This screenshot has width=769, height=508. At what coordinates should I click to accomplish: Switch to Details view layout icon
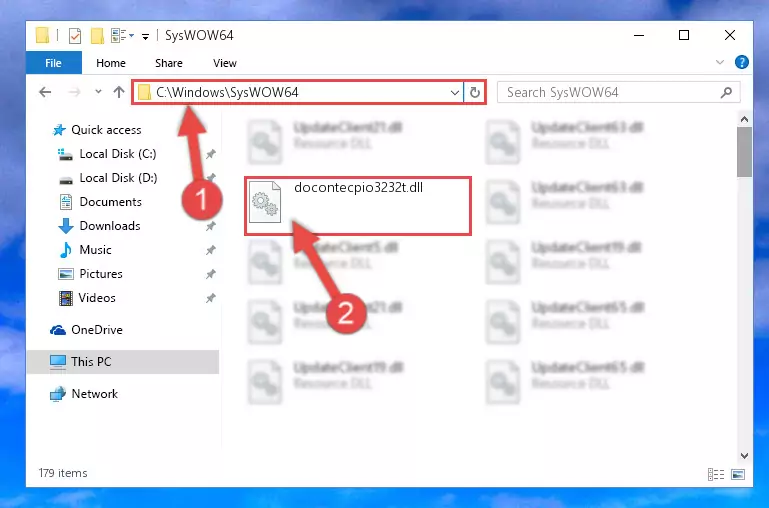[x=716, y=474]
